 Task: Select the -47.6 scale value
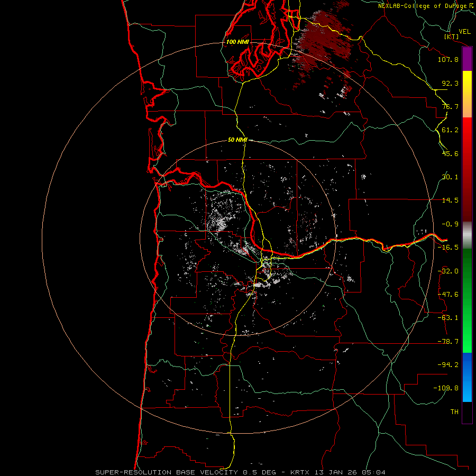[448, 295]
